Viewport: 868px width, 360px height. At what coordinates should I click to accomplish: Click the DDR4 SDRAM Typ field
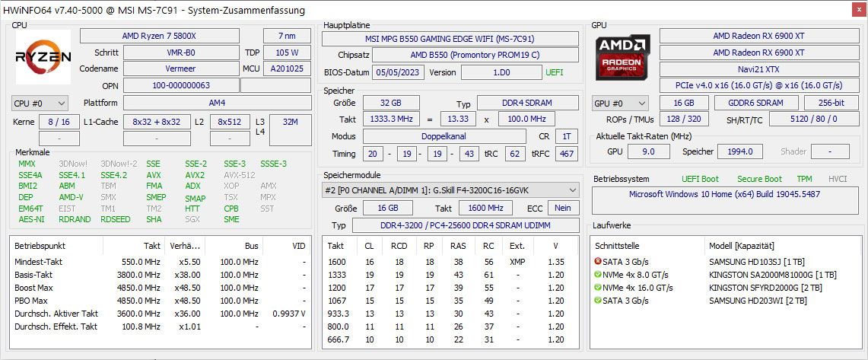pos(527,103)
